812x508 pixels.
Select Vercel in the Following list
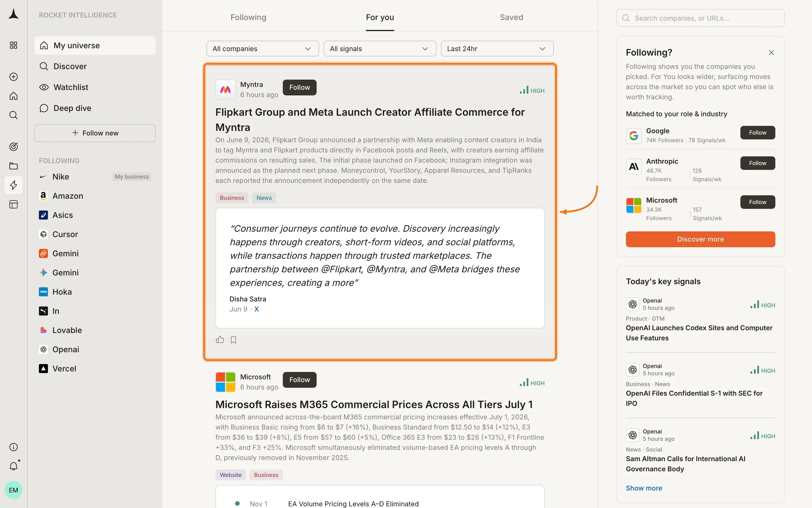(95, 369)
